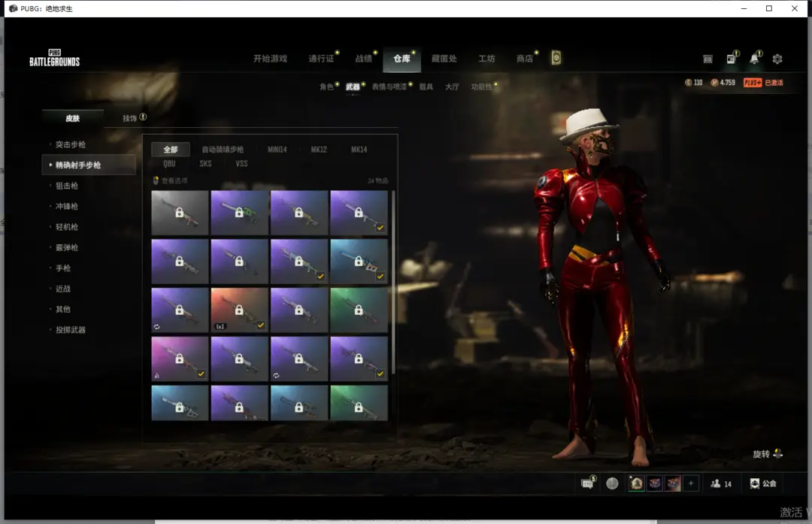Click the Lv1 badge on orange skin tile
Screen dimensions: 812x524
click(x=220, y=326)
